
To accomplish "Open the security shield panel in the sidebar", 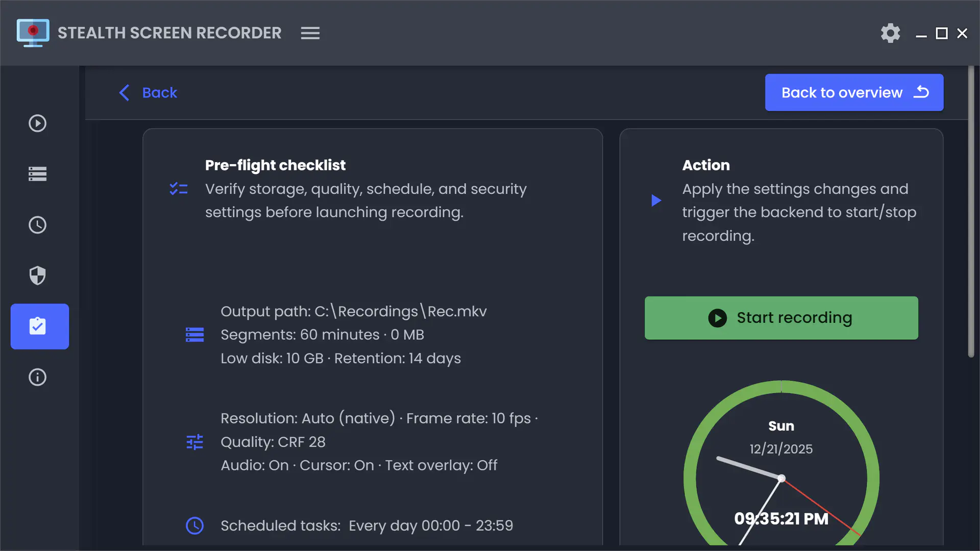I will click(x=37, y=275).
